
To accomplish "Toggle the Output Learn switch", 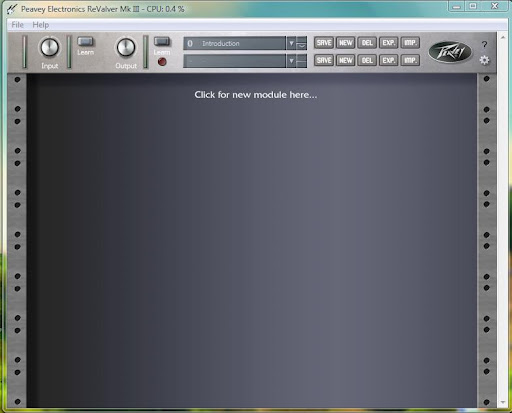I will (x=162, y=41).
